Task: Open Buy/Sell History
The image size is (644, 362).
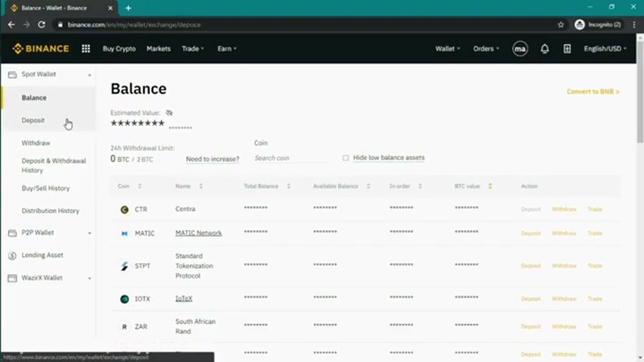Action: (46, 188)
